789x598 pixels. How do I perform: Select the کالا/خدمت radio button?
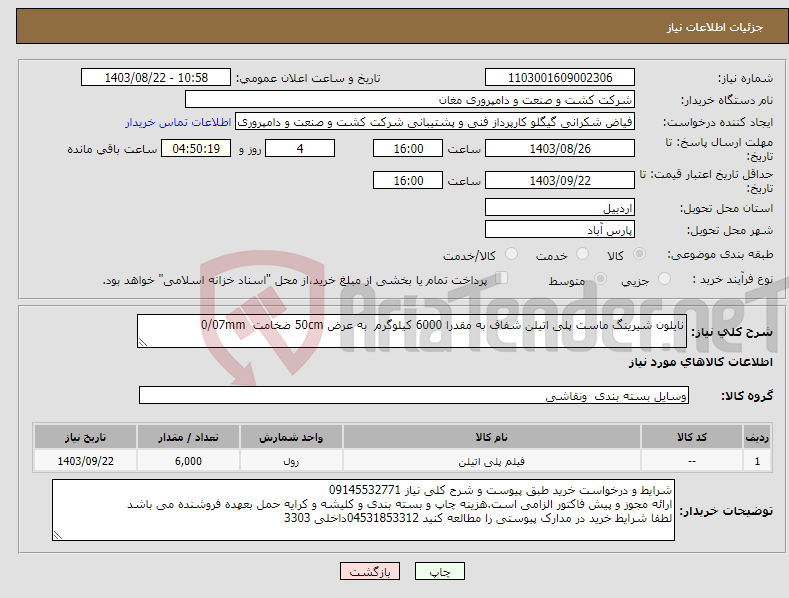point(511,254)
